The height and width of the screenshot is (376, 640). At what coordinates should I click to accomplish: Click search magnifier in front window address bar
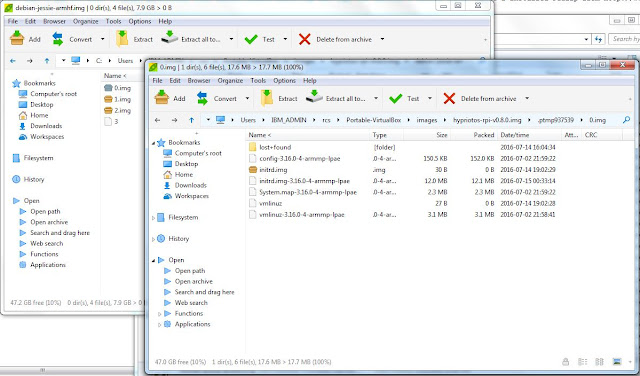(x=626, y=120)
